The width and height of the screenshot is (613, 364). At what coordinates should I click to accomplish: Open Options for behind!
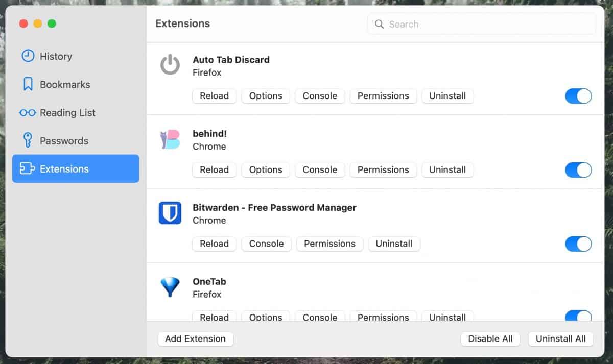pyautogui.click(x=266, y=170)
